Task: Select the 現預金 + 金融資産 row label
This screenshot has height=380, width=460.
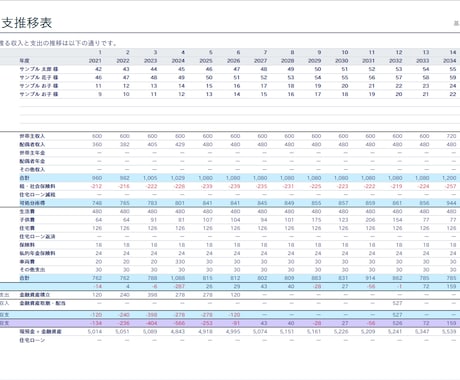Action: 40,332
